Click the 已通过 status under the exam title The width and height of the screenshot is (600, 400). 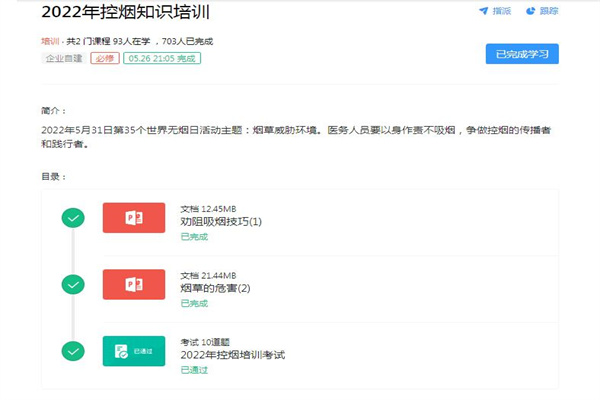coord(194,370)
